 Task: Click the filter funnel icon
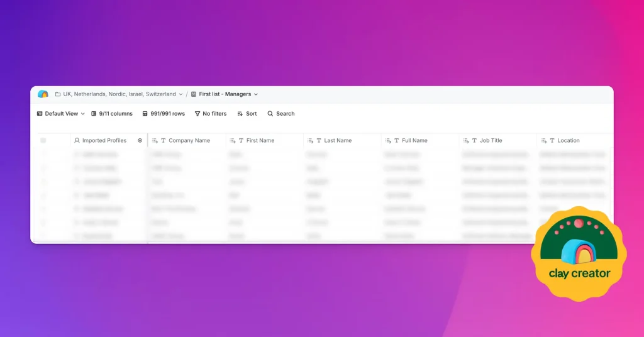point(197,114)
